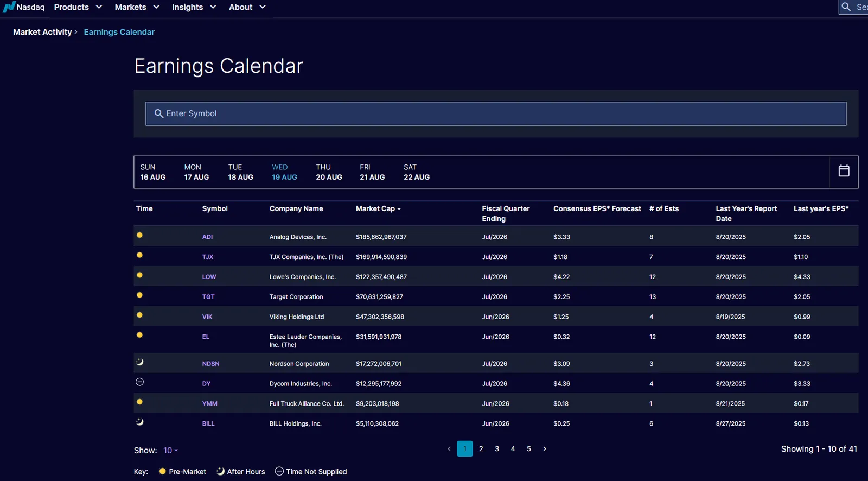Open the ADI symbol link

tap(207, 237)
